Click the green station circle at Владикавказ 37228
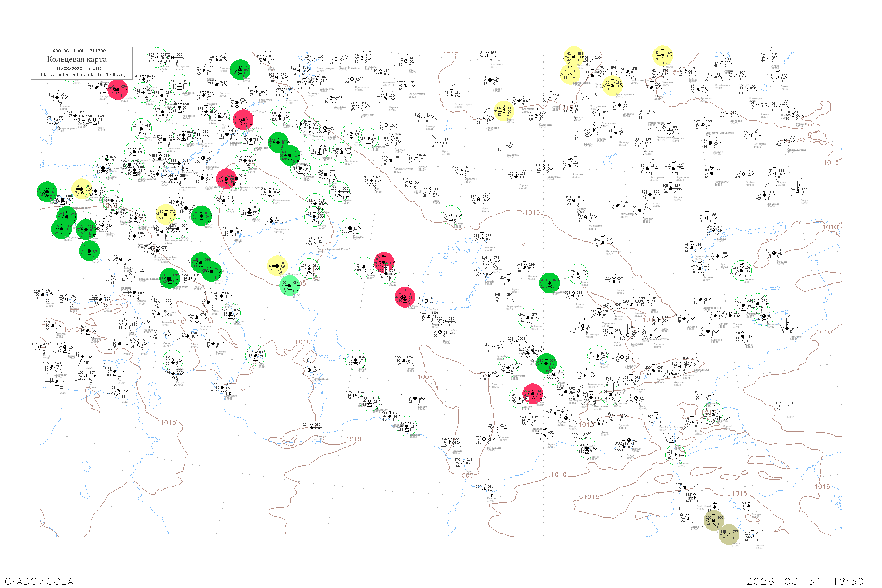 coord(170,278)
